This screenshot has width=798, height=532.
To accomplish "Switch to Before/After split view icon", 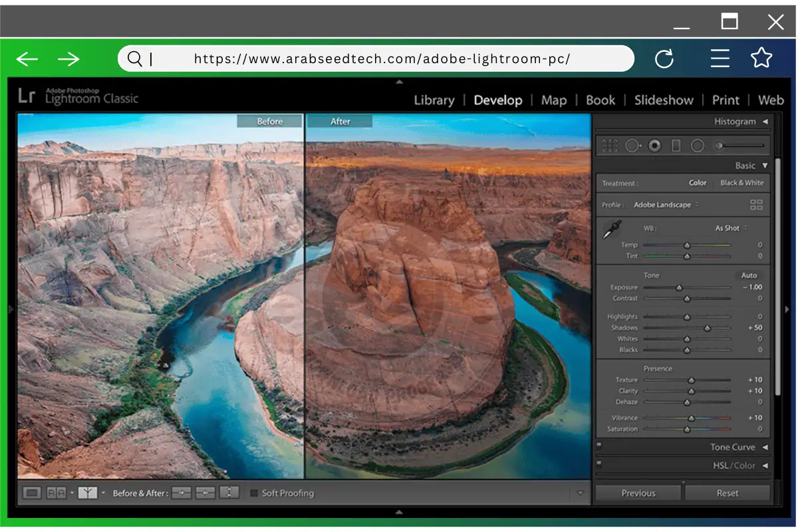I will (86, 492).
